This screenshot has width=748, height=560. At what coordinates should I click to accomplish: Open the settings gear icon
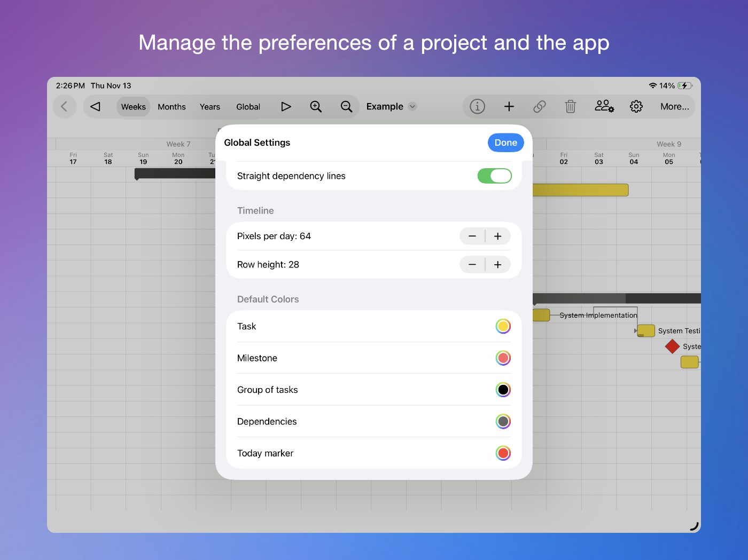636,107
